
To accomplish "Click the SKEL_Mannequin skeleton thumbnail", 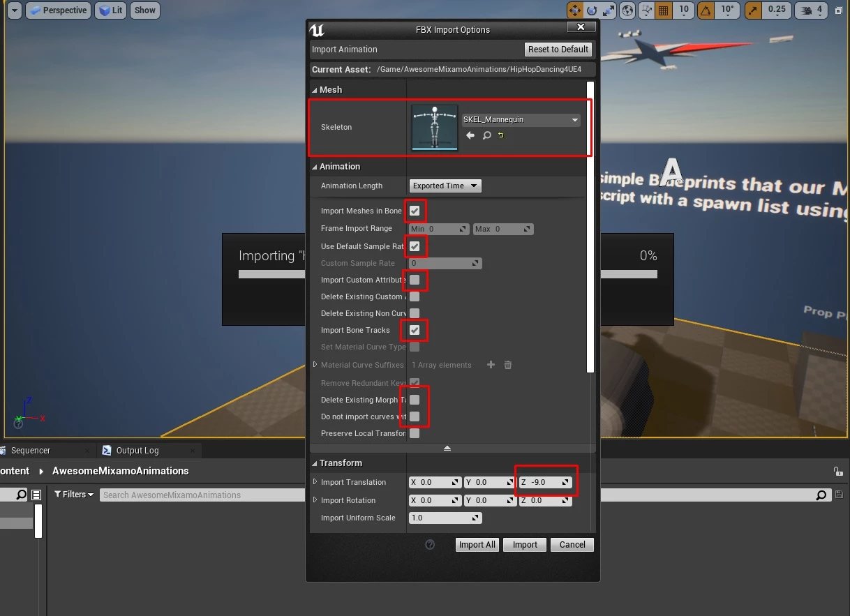I will click(435, 128).
